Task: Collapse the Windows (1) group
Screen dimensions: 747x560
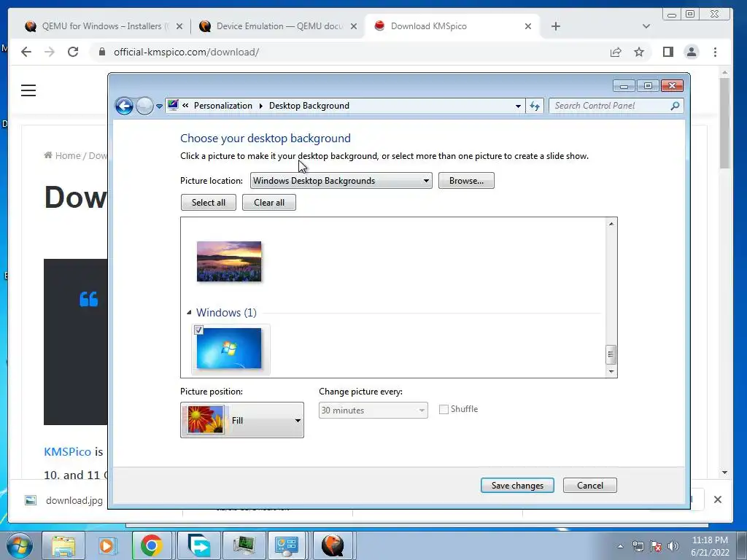Action: click(189, 312)
